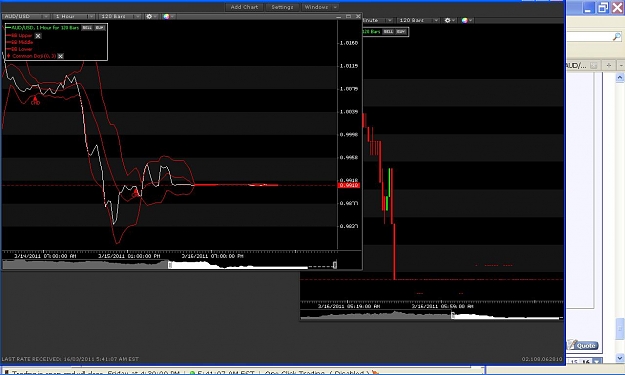Screen dimensions: 625x375
Task: Click the red Doji marker near chart start
Action: 35,100
